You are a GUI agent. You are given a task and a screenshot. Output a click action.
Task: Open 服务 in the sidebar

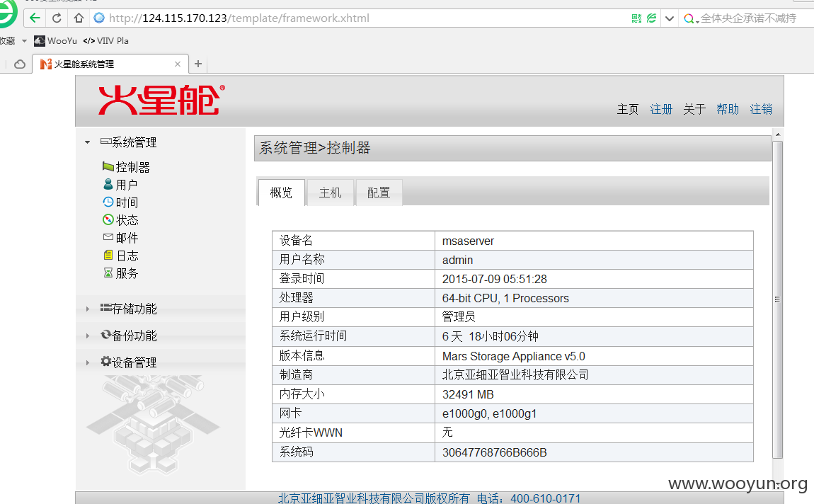click(x=127, y=273)
